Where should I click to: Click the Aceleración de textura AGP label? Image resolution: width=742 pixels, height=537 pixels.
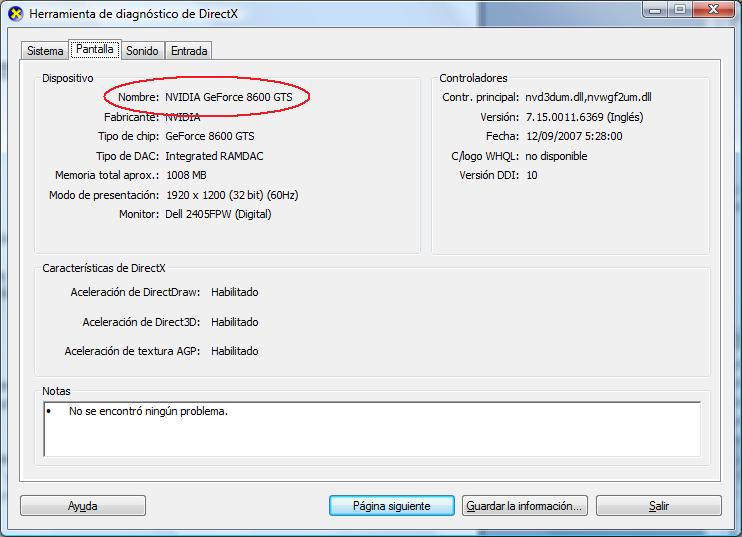(x=132, y=351)
